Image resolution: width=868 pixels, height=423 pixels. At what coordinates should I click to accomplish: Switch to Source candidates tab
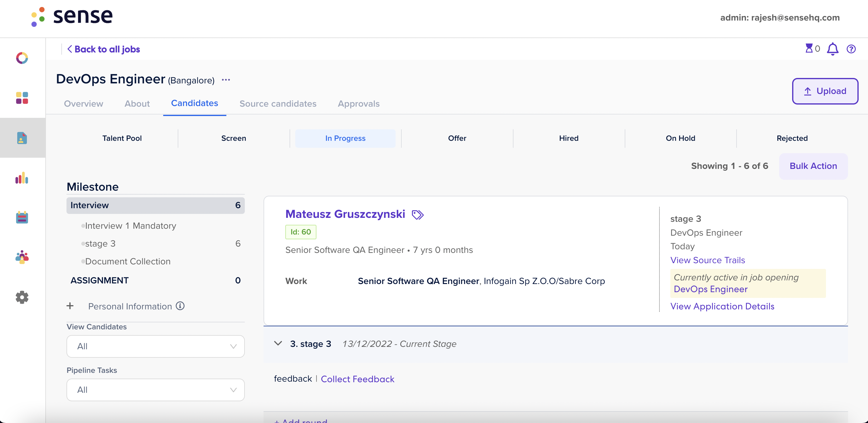point(278,104)
